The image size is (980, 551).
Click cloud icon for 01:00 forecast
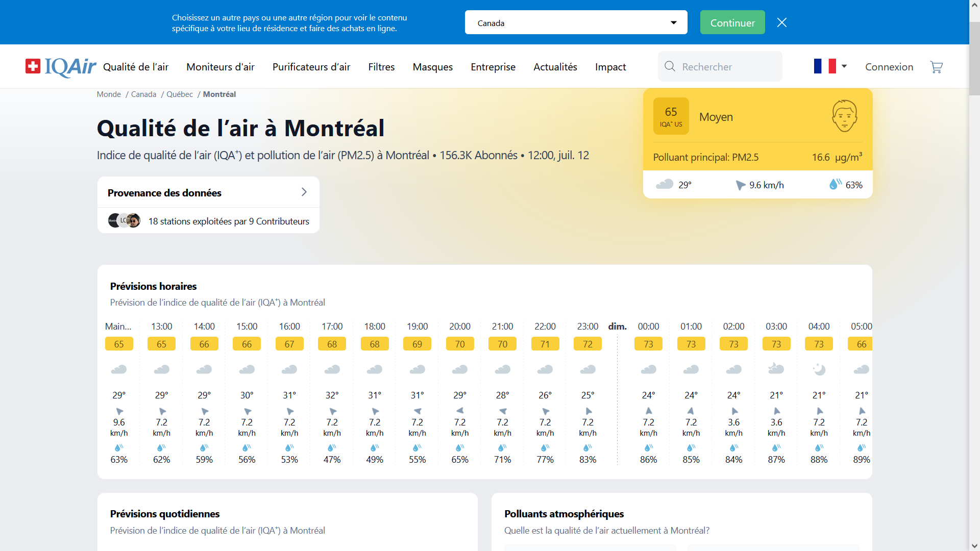(x=691, y=369)
